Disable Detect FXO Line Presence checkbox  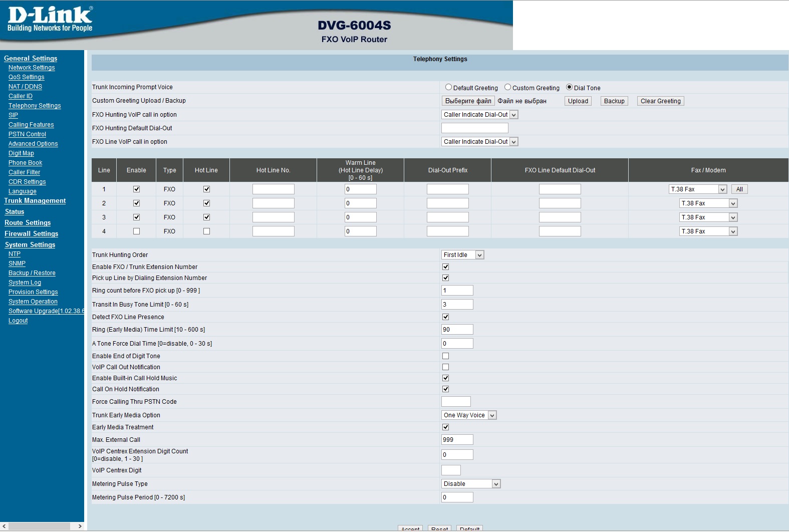[445, 317]
